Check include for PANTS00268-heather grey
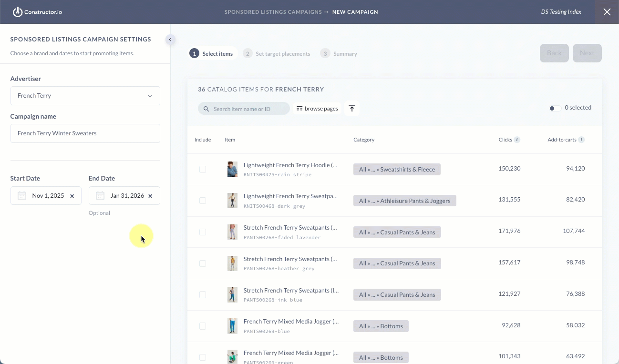 coord(203,263)
